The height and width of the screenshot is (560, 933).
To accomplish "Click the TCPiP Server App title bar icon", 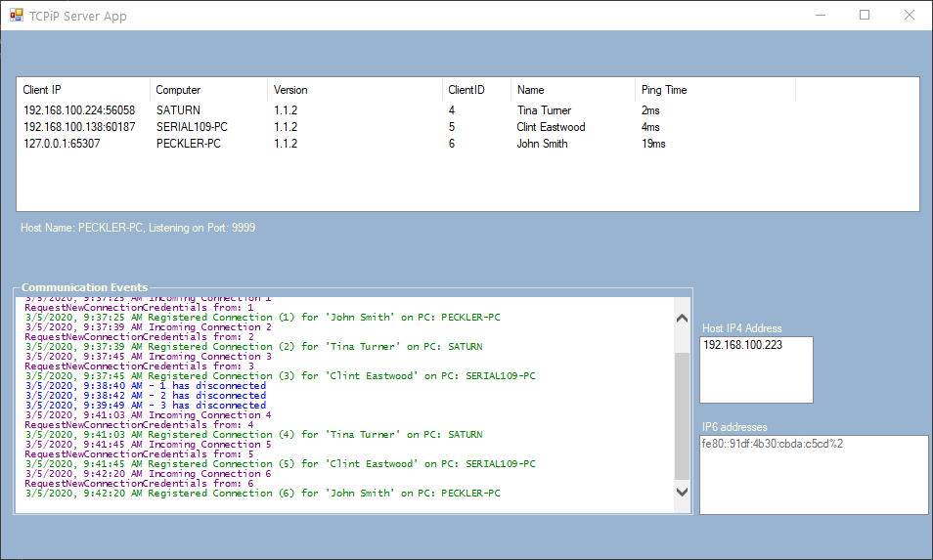I will point(16,16).
